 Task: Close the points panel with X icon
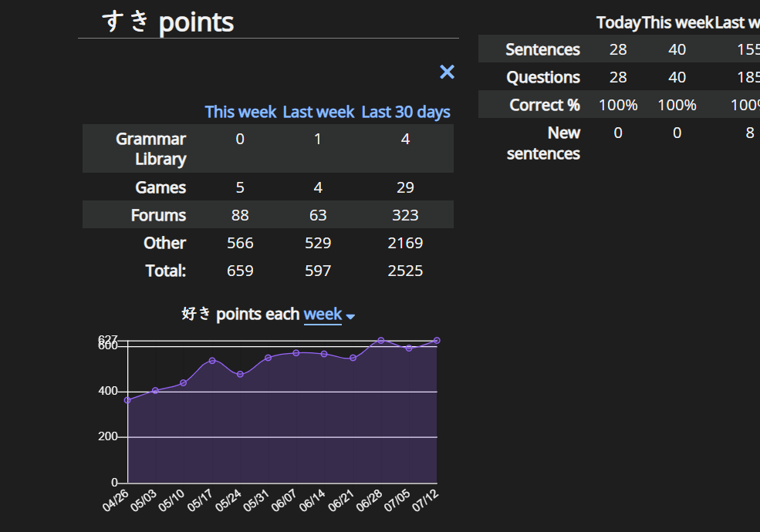[447, 72]
